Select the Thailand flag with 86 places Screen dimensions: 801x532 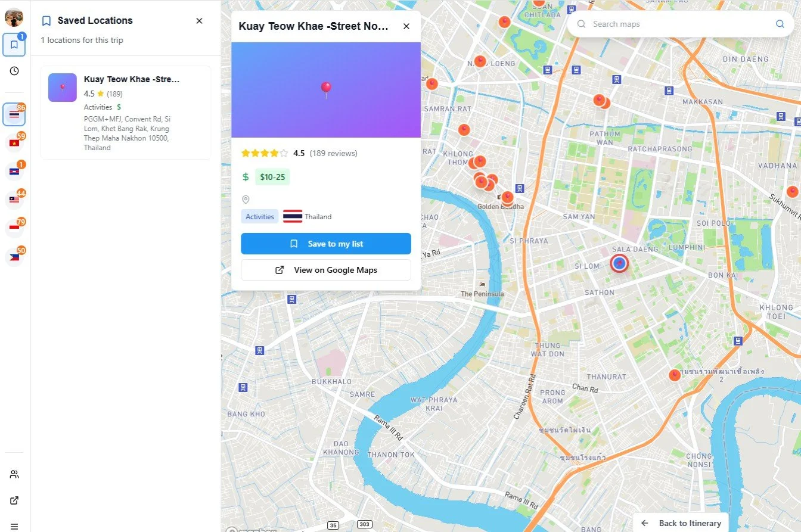(14, 114)
